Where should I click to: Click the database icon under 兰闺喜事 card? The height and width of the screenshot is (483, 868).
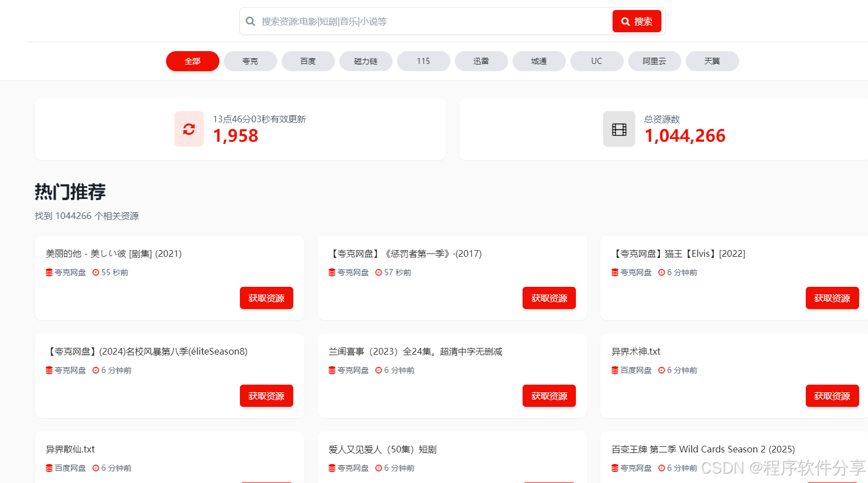pos(332,370)
